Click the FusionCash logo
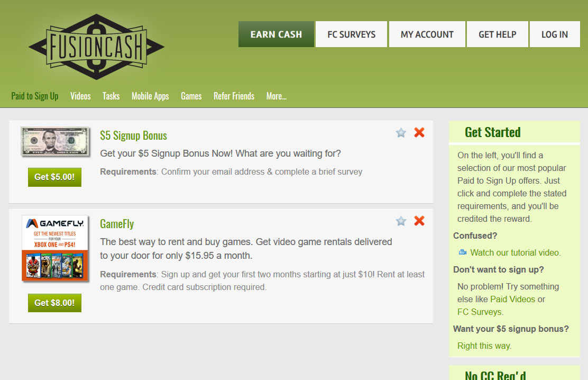This screenshot has height=380, width=588. pyautogui.click(x=96, y=47)
